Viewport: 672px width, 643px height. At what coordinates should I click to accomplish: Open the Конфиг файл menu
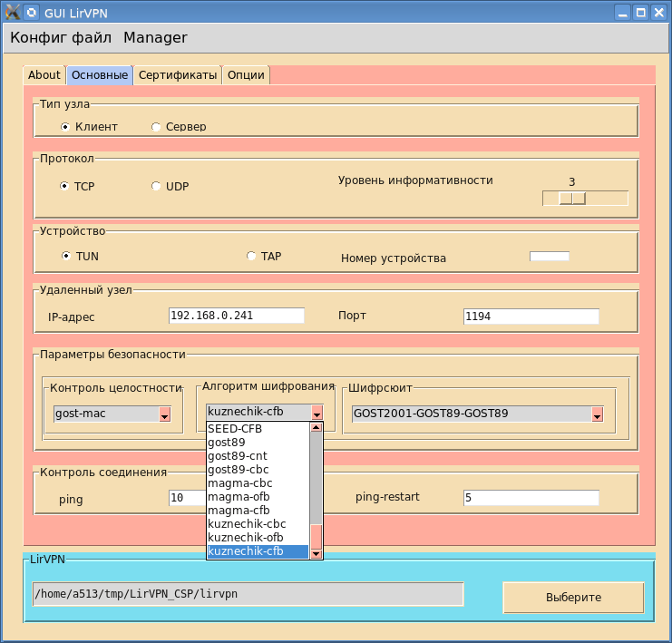click(x=60, y=38)
